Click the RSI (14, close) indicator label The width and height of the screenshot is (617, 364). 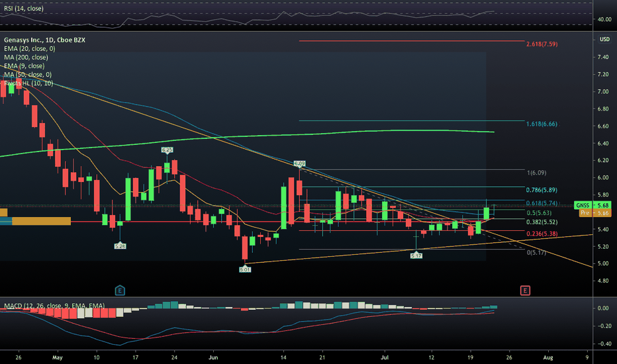(x=24, y=8)
